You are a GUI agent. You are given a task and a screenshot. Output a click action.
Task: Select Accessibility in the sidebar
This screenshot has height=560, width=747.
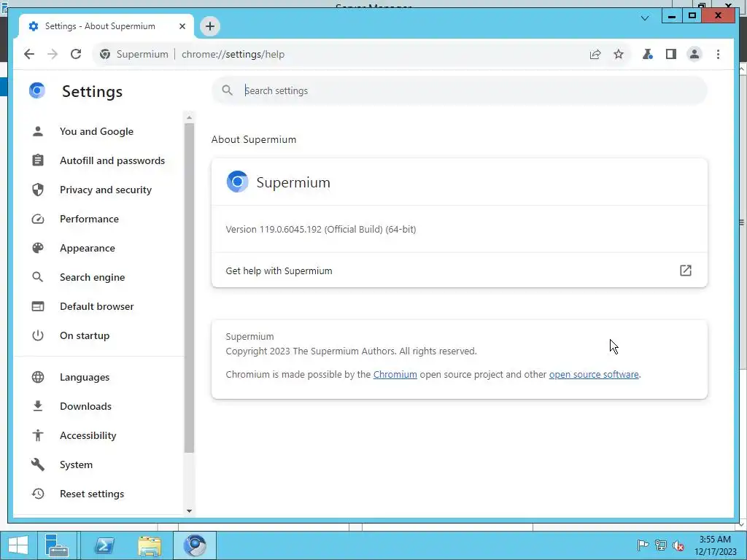[x=88, y=435]
